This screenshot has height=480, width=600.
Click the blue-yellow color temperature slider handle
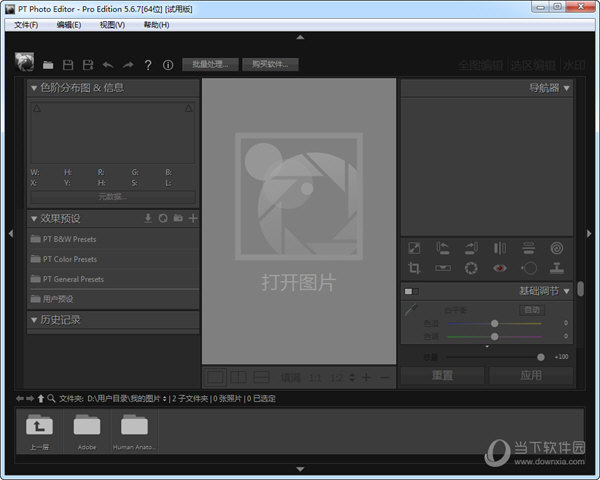click(x=494, y=323)
